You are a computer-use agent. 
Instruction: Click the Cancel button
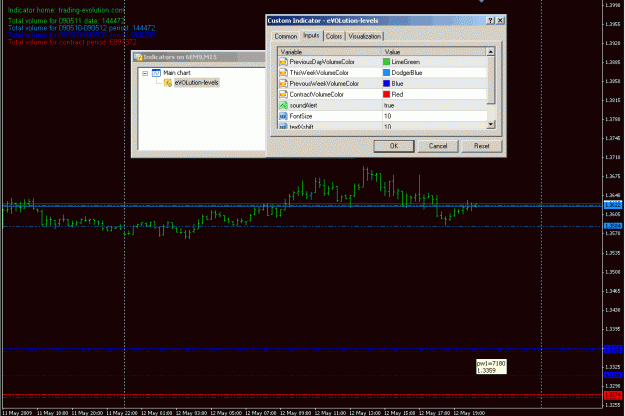(x=438, y=146)
